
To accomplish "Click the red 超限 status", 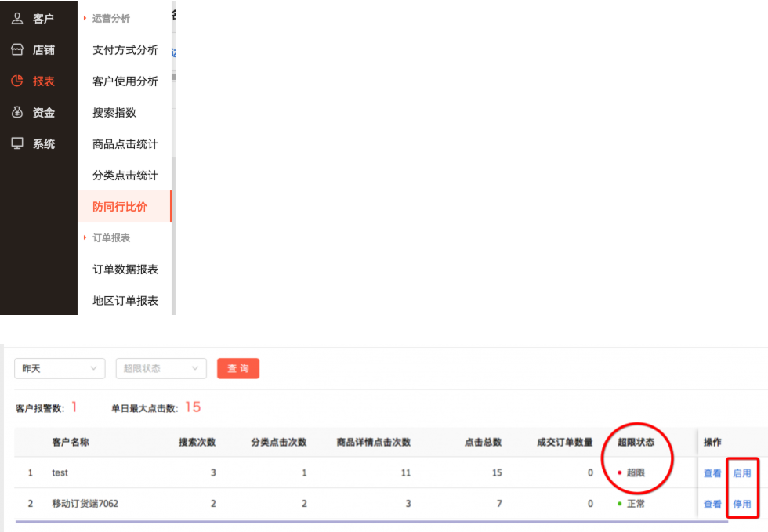I will tap(632, 472).
